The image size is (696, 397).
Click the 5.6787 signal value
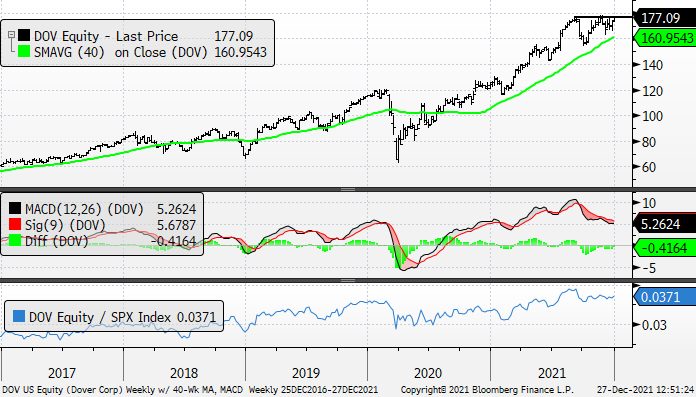point(176,225)
